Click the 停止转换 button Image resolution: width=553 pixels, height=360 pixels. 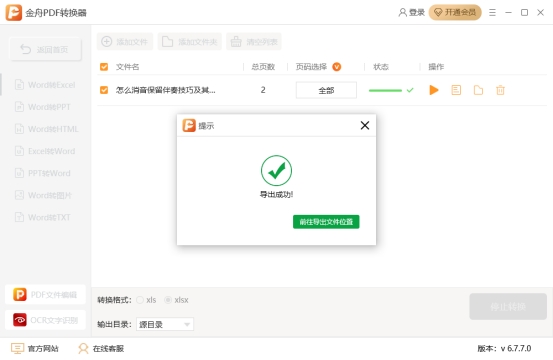pyautogui.click(x=508, y=306)
